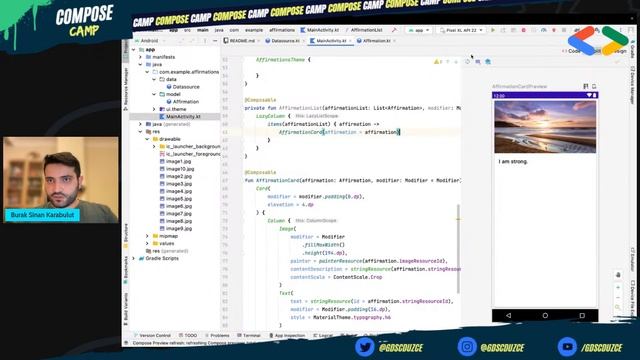This screenshot has height=360, width=640.
Task: Click MainActivity.kt breadcrumb in the navigation bar
Action: pos(320,30)
